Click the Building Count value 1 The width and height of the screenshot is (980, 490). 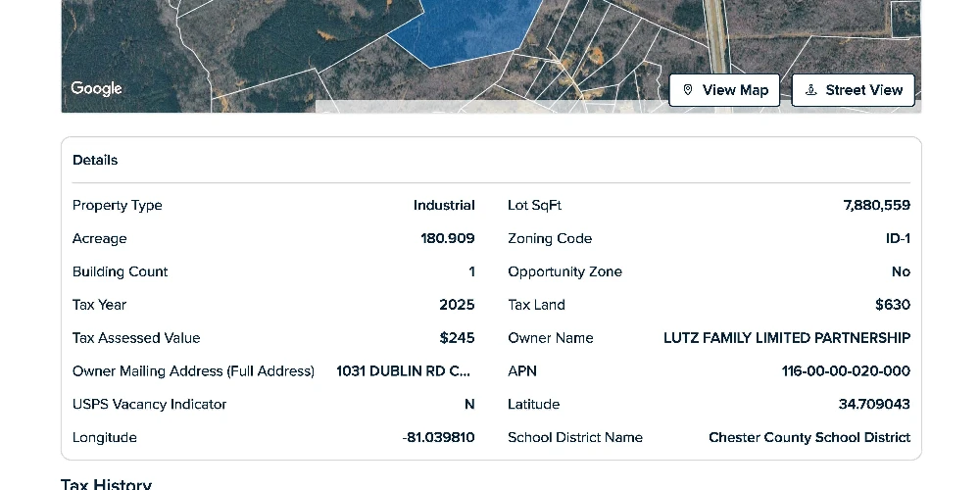click(x=472, y=271)
